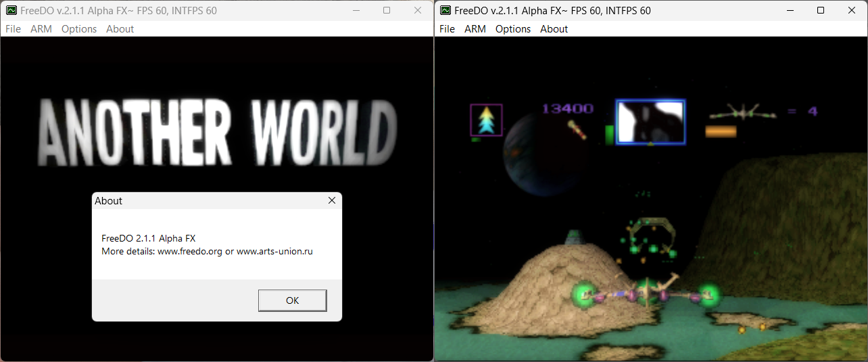Click 'FreeDO 2.1.1 Alpha FX' text in dialog
Screen dimensions: 868x362
(x=149, y=238)
